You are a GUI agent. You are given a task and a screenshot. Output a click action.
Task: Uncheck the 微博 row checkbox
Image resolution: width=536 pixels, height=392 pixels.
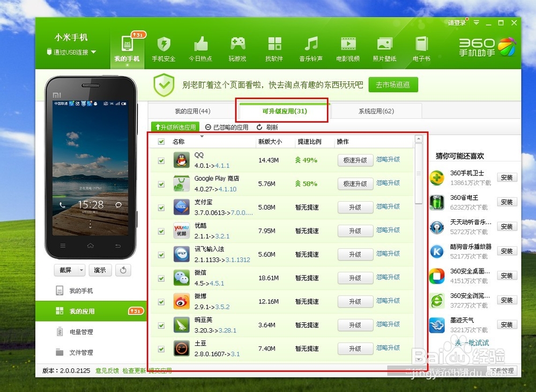click(161, 302)
